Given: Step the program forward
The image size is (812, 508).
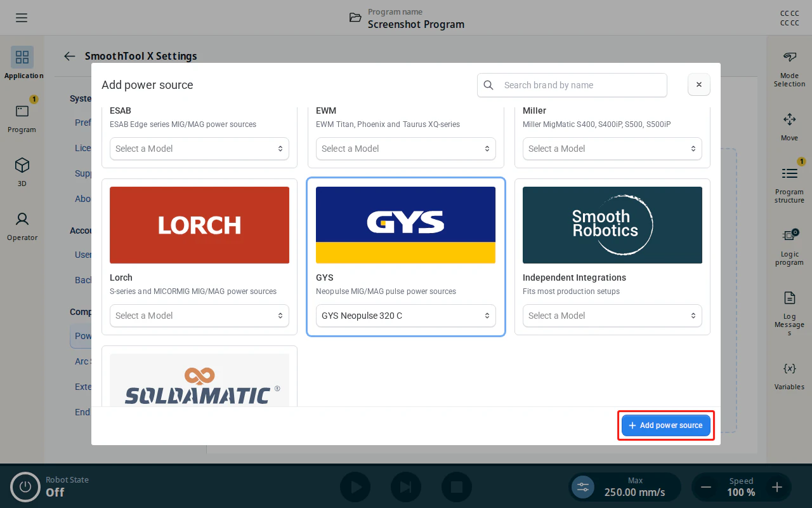Looking at the screenshot, I should pos(406,487).
